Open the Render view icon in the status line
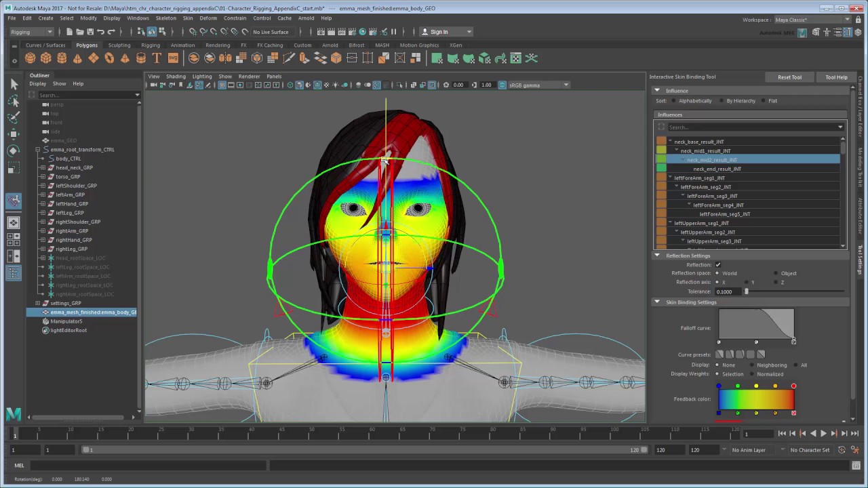Image resolution: width=868 pixels, height=488 pixels. [321, 31]
